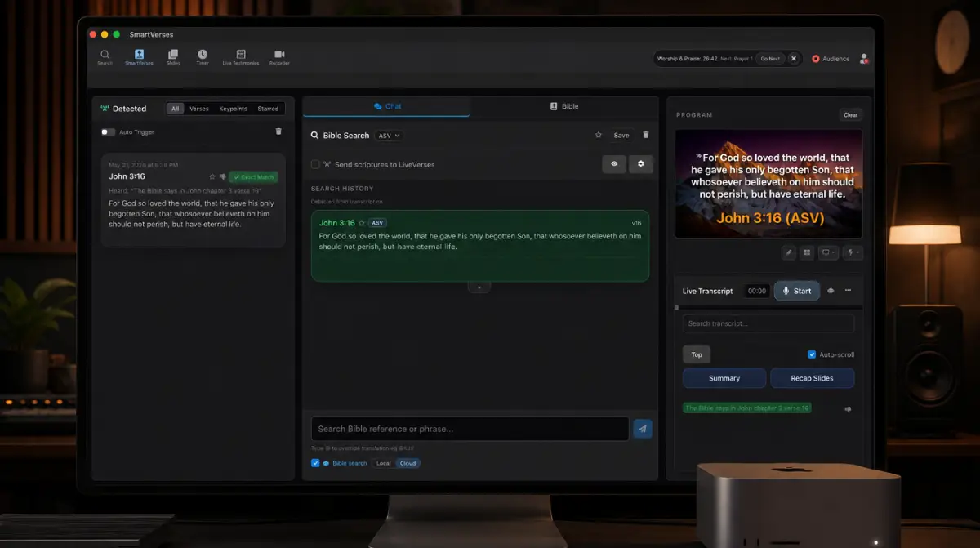The width and height of the screenshot is (980, 548).
Task: Click the pencil edit icon under Program preview
Action: click(x=789, y=252)
